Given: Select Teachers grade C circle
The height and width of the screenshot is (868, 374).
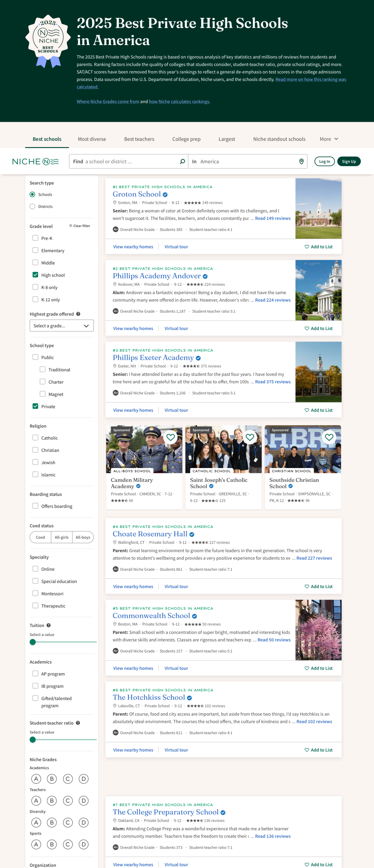Looking at the screenshot, I should click(68, 801).
